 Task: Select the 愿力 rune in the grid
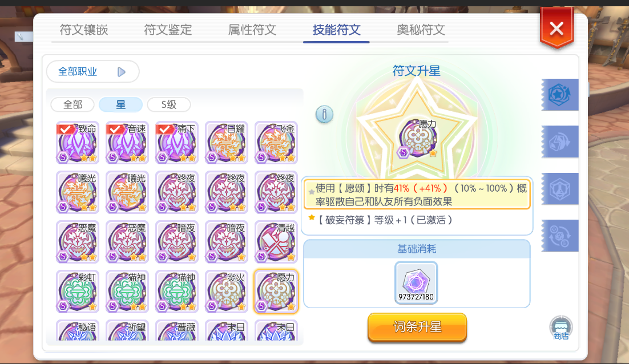[276, 292]
